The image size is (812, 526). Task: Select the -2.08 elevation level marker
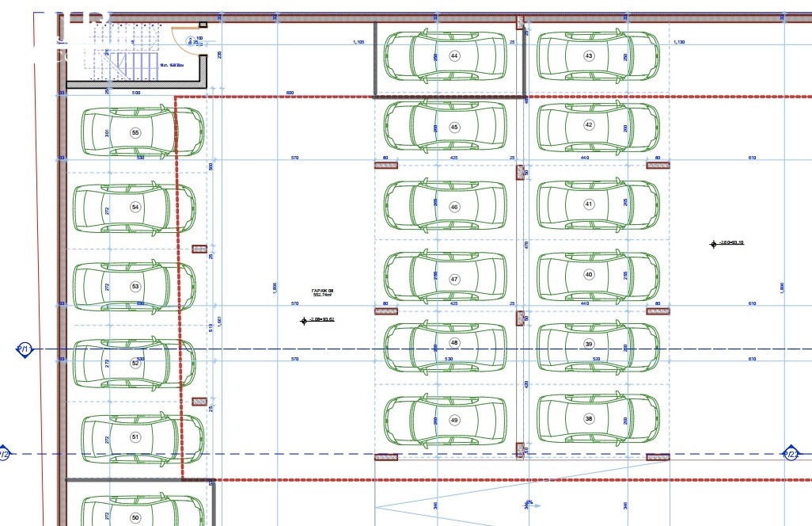pos(317,320)
